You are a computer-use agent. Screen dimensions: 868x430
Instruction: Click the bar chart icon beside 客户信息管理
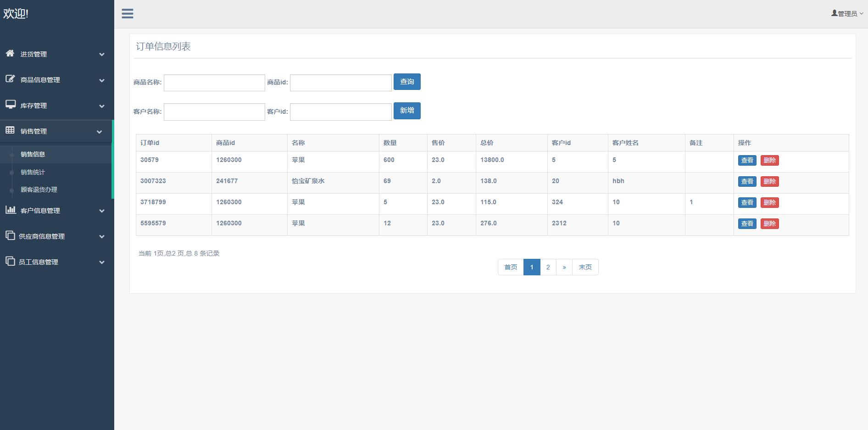point(10,210)
